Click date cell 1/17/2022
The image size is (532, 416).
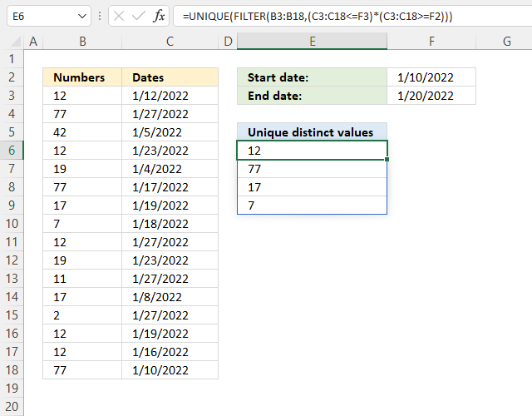170,187
